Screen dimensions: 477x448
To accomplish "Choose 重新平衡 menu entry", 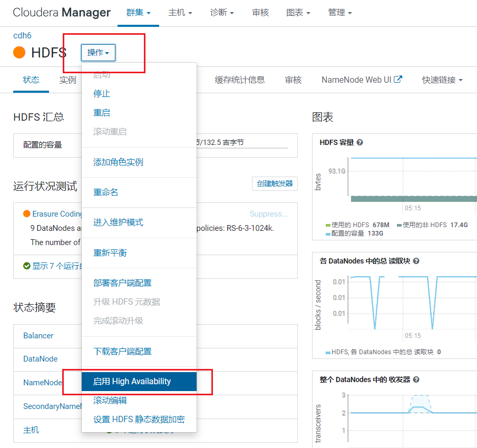I will click(x=139, y=253).
